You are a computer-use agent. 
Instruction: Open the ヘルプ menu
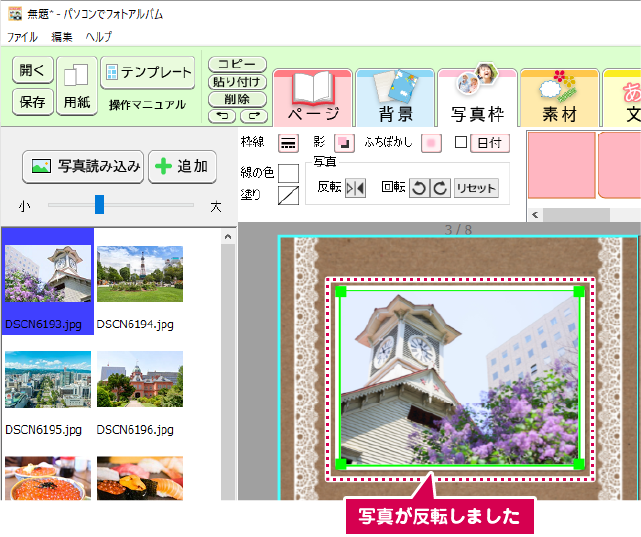99,37
